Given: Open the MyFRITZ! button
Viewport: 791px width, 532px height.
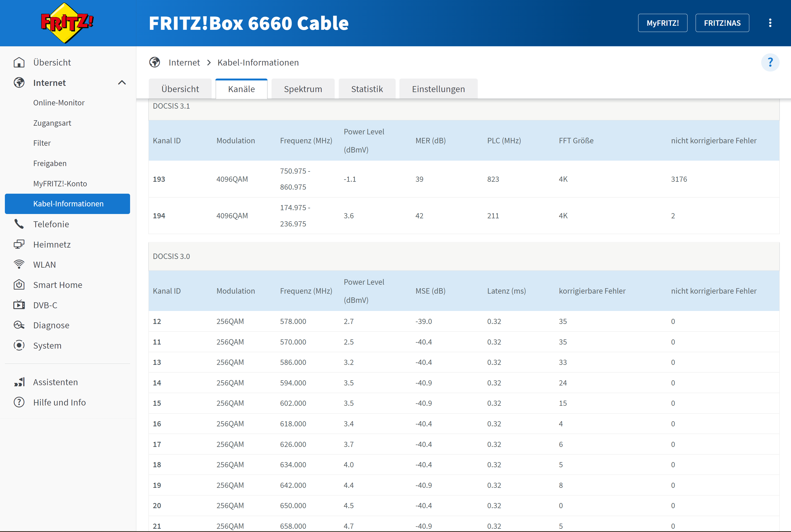Looking at the screenshot, I should pos(662,23).
